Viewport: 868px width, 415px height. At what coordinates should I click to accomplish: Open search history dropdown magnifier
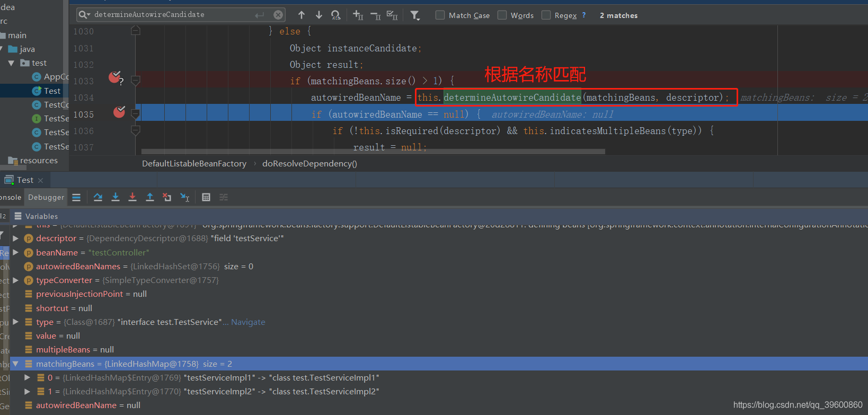(x=85, y=15)
